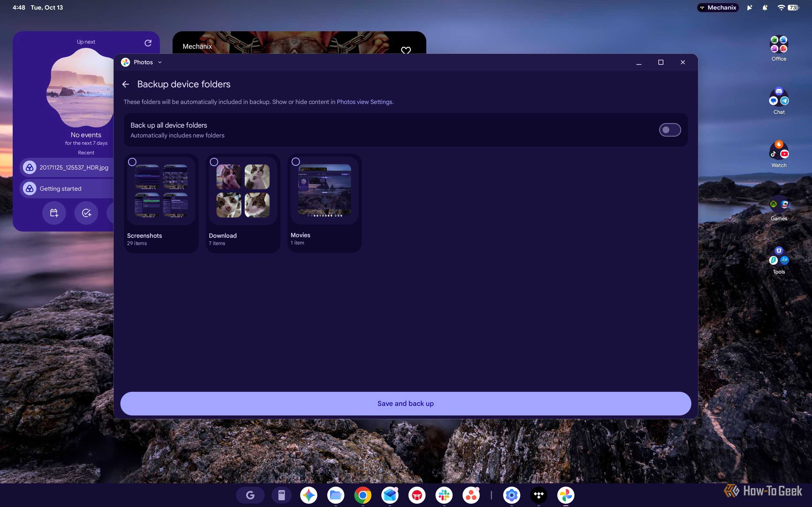Open Slack from the taskbar

point(444,495)
